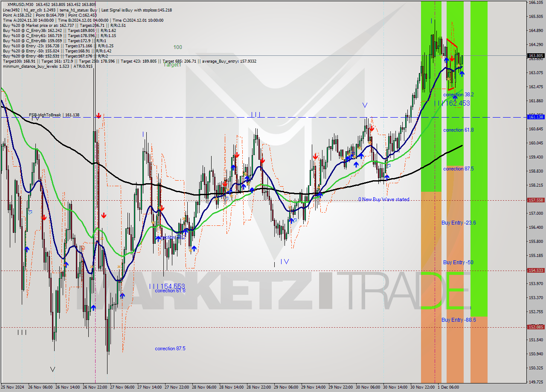Click the current price tag 163.805
Image resolution: width=546 pixels, height=392 pixels.
click(536, 55)
